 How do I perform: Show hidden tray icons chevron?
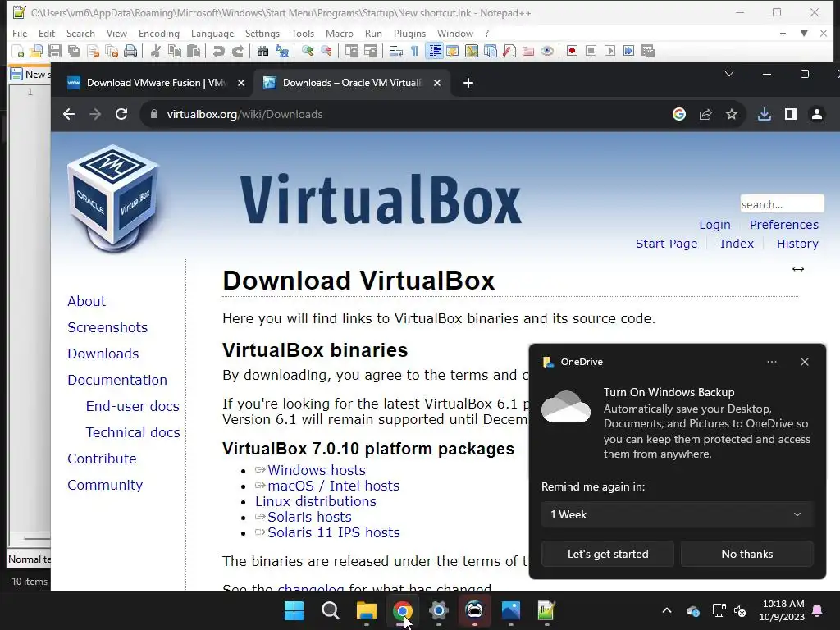point(666,610)
